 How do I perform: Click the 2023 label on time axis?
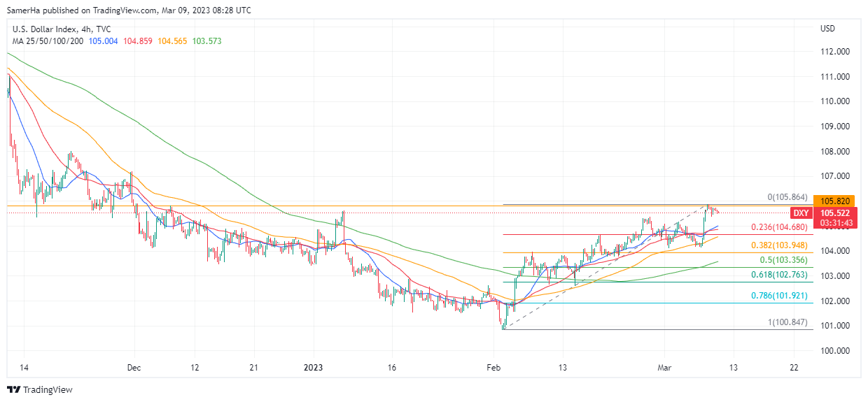click(x=314, y=367)
